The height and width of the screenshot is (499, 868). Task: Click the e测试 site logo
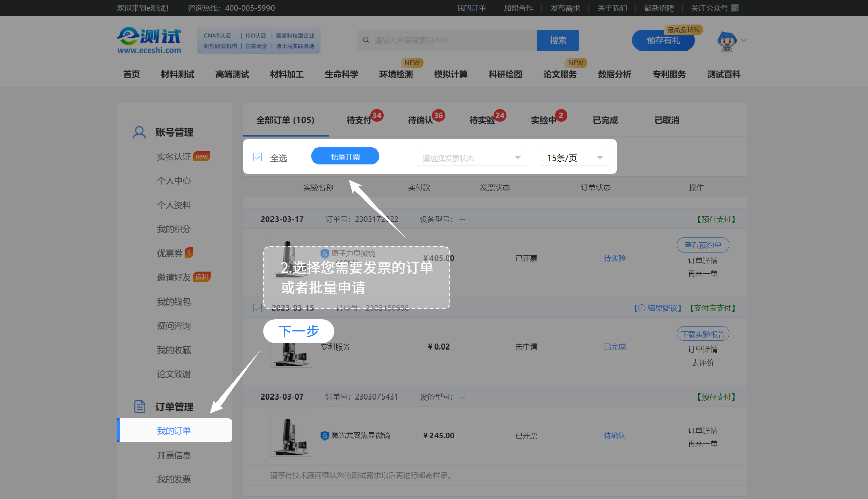[x=149, y=40]
